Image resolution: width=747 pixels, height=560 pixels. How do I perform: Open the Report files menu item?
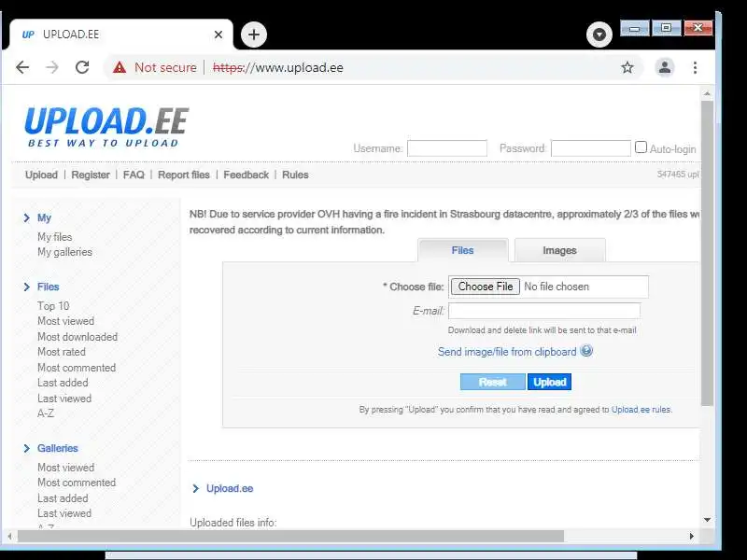point(184,175)
